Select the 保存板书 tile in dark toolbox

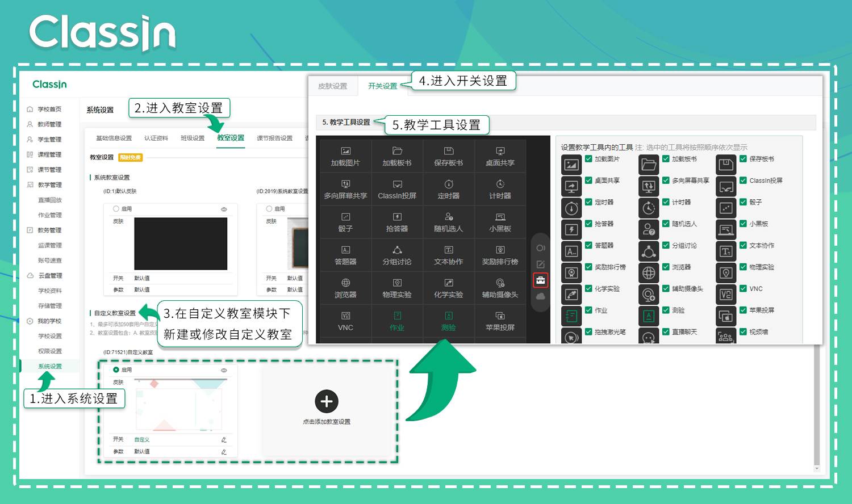(449, 156)
